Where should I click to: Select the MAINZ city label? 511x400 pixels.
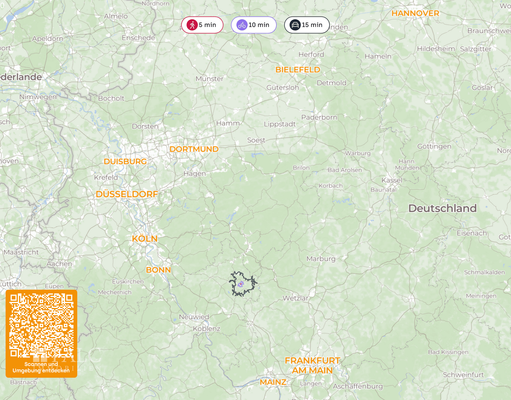(273, 382)
